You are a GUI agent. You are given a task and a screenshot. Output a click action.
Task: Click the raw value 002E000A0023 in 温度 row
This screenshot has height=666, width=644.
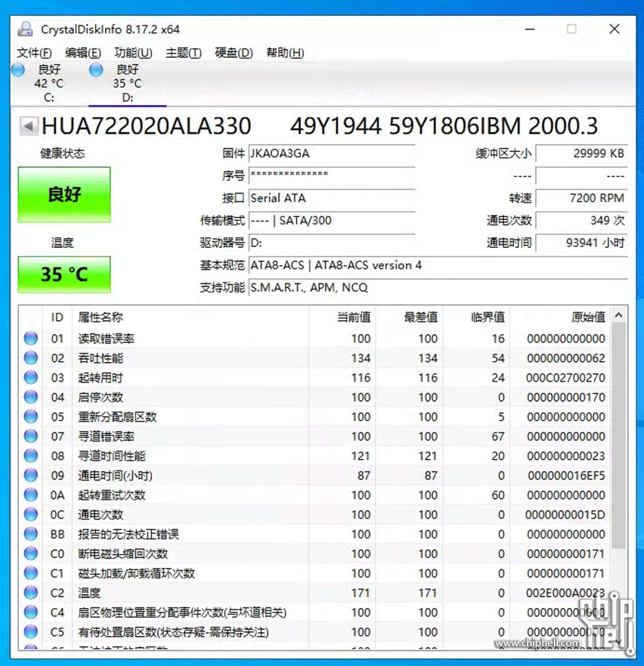pyautogui.click(x=565, y=593)
